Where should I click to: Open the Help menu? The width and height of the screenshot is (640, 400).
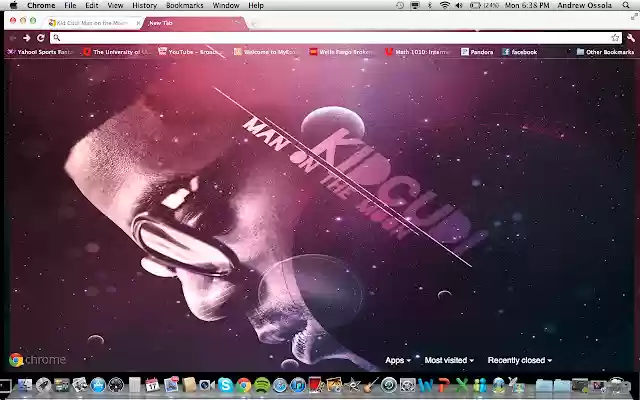(x=256, y=5)
